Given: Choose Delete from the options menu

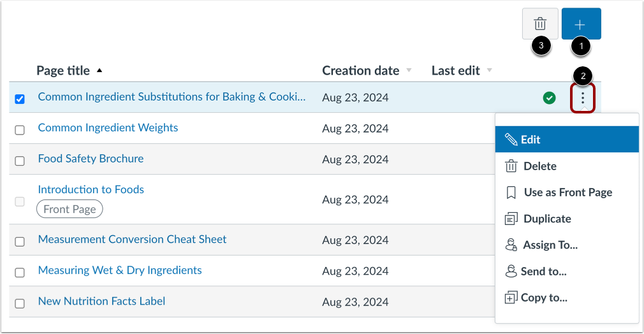Looking at the screenshot, I should pyautogui.click(x=539, y=166).
